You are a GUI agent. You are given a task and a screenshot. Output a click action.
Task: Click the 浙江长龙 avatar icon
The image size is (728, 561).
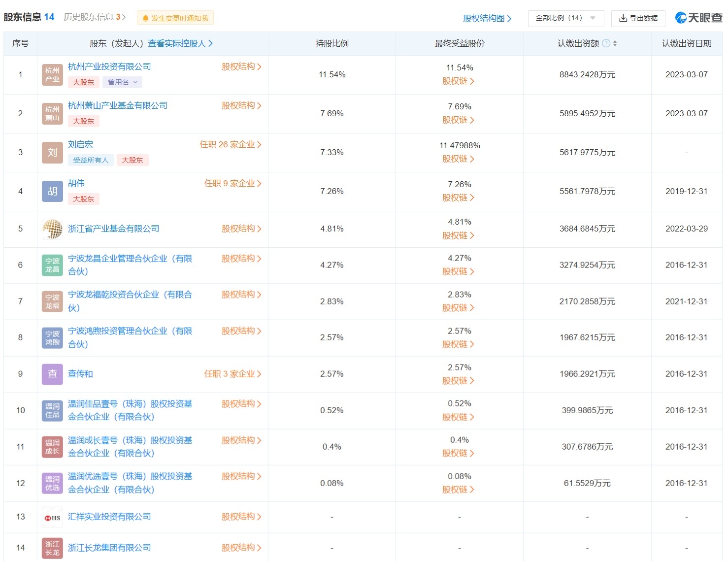[x=52, y=548]
